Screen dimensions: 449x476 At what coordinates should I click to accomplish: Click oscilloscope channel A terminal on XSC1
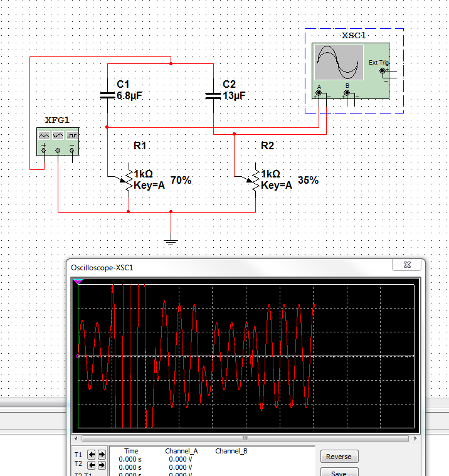click(319, 93)
